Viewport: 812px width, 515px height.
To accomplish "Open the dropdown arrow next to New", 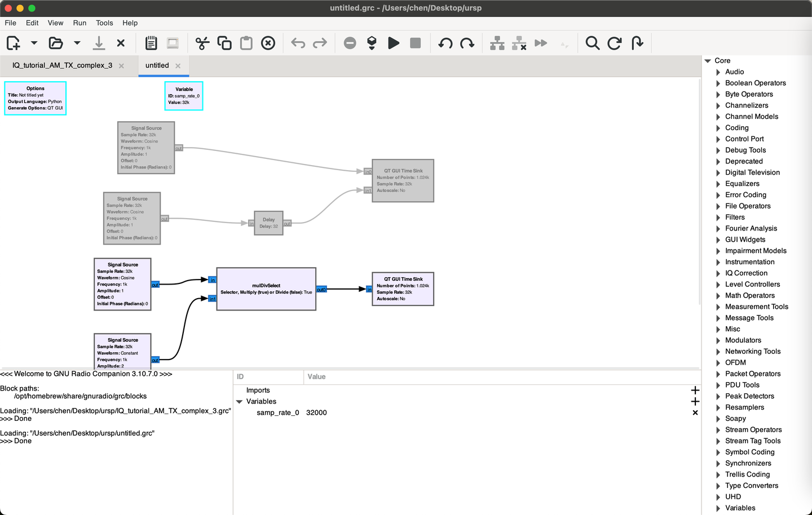I will (34, 43).
